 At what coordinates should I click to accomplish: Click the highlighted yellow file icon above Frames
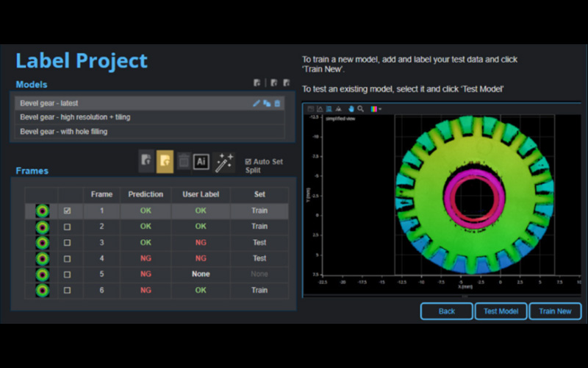(x=165, y=162)
